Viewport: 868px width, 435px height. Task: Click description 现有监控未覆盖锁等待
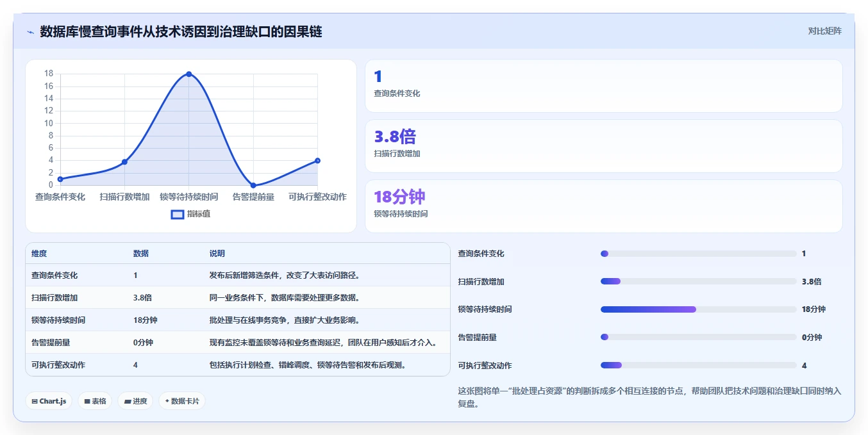pos(325,343)
